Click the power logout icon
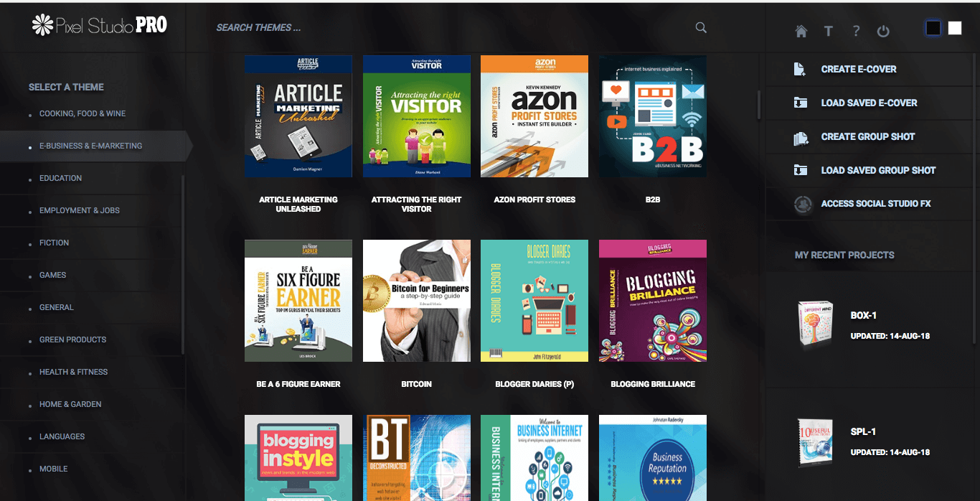This screenshot has height=501, width=980. [883, 31]
